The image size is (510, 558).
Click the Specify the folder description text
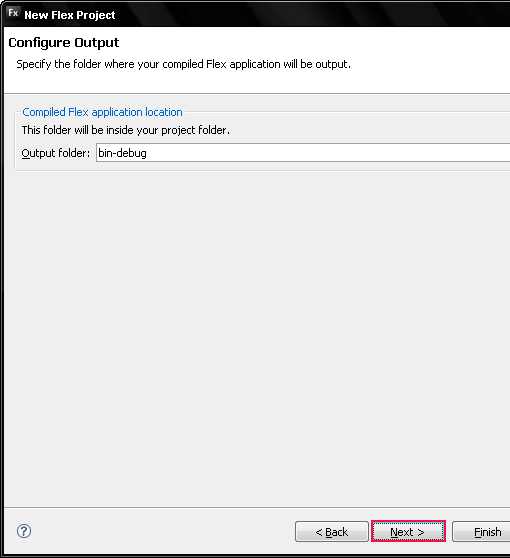tap(184, 64)
